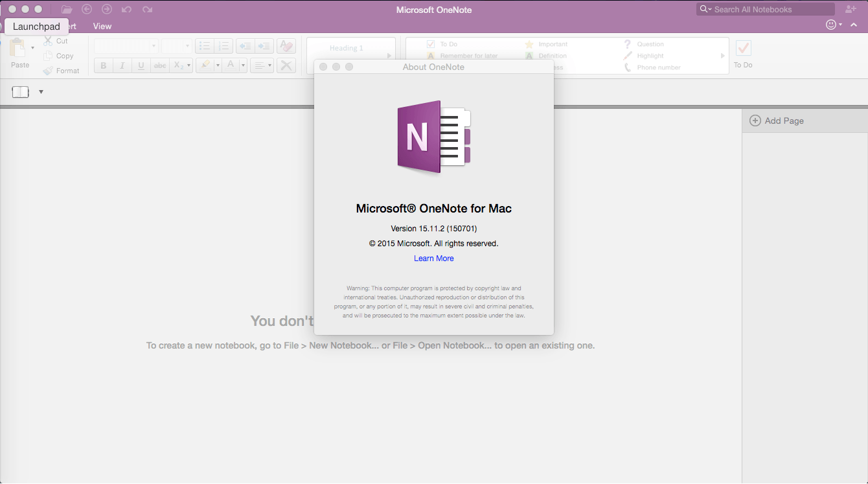Undo the last action
Image resolution: width=868 pixels, height=484 pixels.
pos(127,9)
